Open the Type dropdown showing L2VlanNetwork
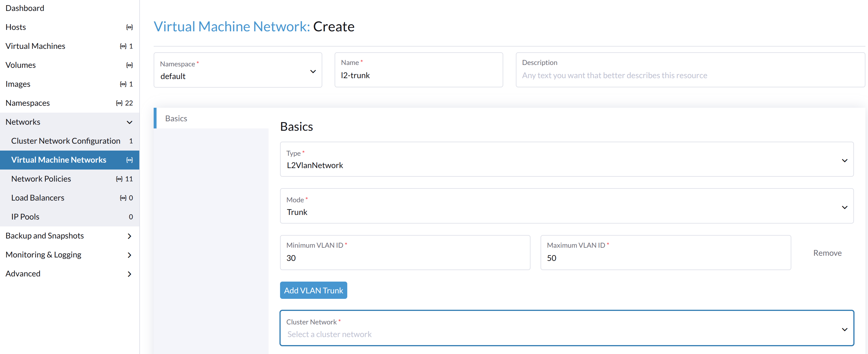The height and width of the screenshot is (354, 868). 566,159
